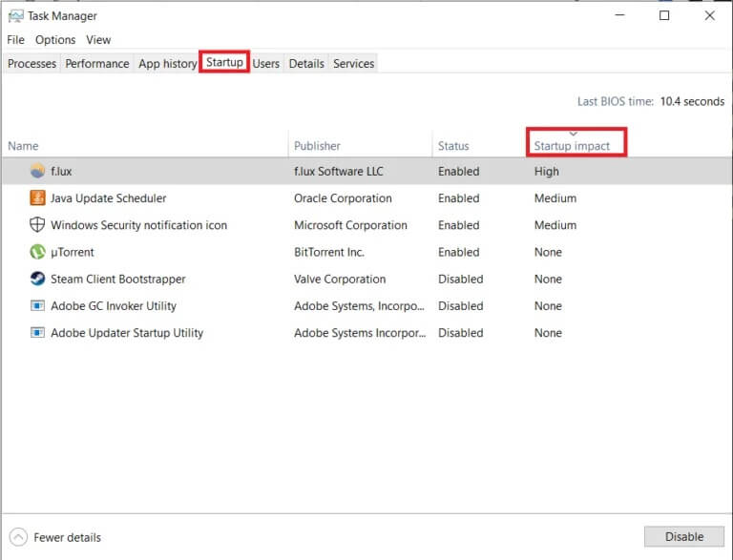Open the Options menu

tap(55, 40)
